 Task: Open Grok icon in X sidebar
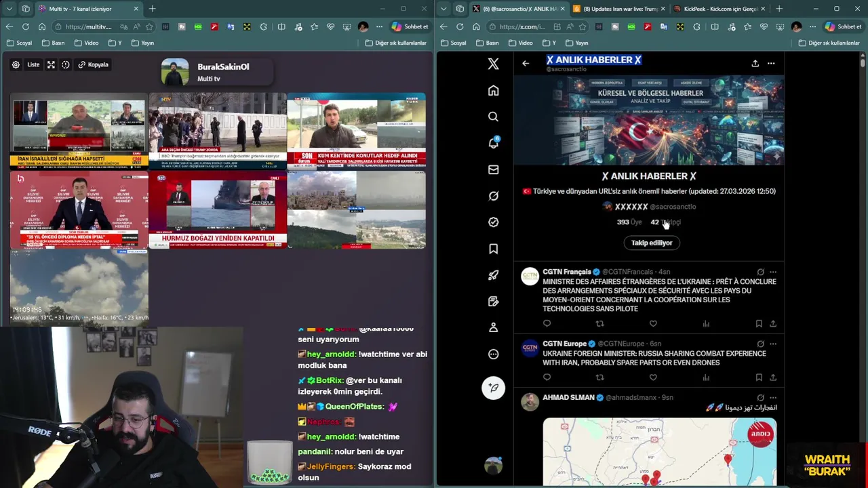pyautogui.click(x=493, y=196)
